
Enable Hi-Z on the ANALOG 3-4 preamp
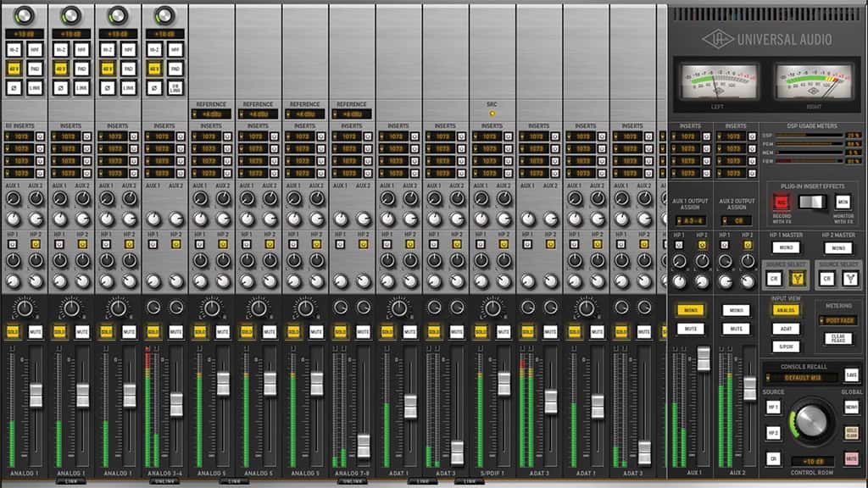point(154,50)
